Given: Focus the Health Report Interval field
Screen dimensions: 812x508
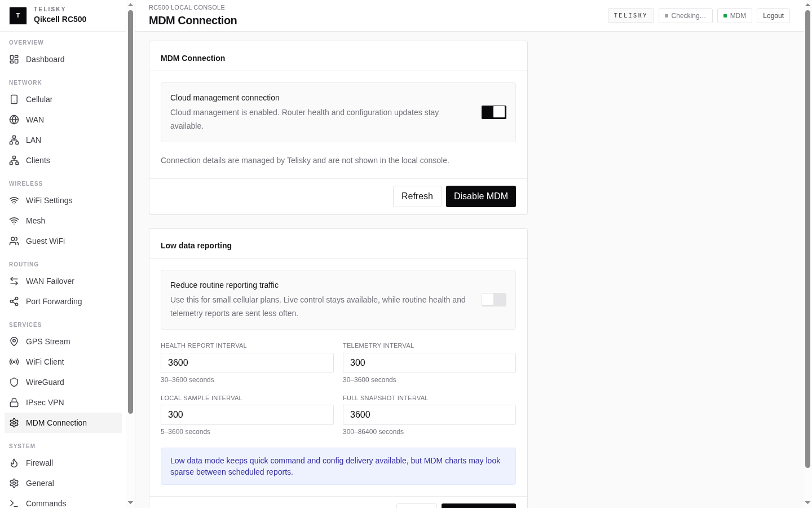Looking at the screenshot, I should tap(247, 363).
